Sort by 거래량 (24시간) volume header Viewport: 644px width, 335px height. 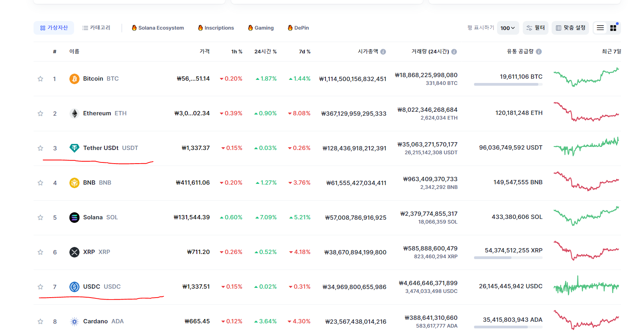[x=430, y=51]
